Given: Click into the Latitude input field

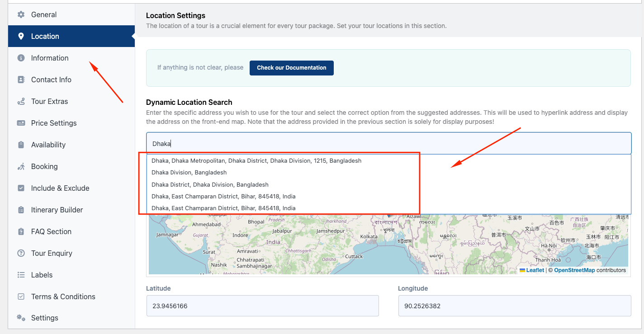Looking at the screenshot, I should pyautogui.click(x=262, y=306).
